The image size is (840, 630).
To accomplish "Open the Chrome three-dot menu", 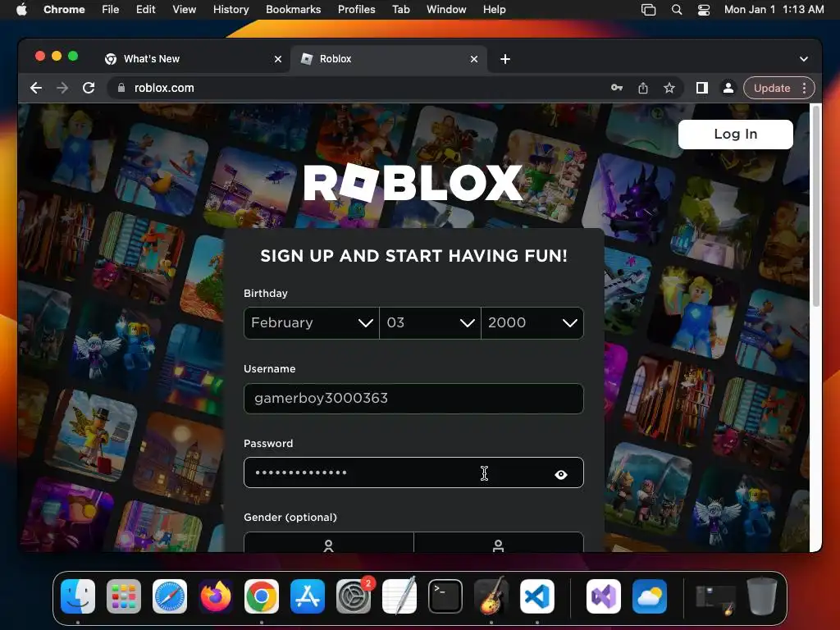I will pyautogui.click(x=804, y=88).
